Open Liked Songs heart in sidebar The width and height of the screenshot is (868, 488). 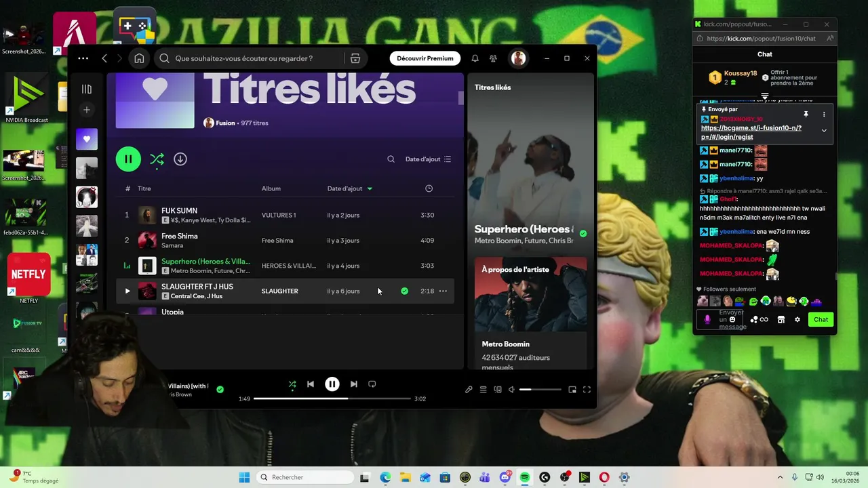(87, 139)
